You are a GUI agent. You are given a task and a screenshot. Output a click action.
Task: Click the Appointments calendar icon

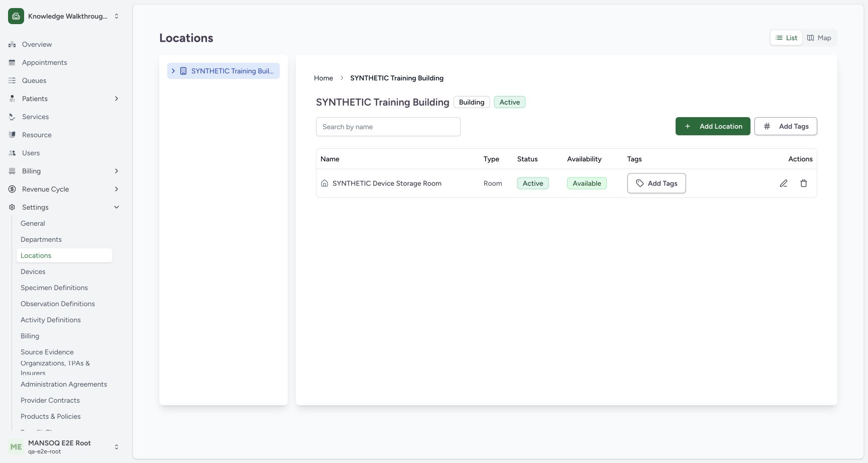pyautogui.click(x=12, y=62)
